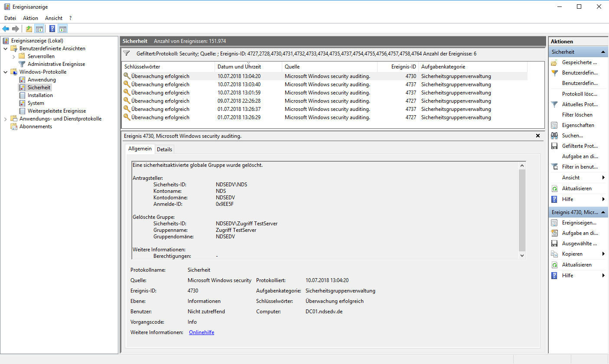Click the back arrow in the toolbar
Image resolution: width=609 pixels, height=364 pixels.
point(6,29)
